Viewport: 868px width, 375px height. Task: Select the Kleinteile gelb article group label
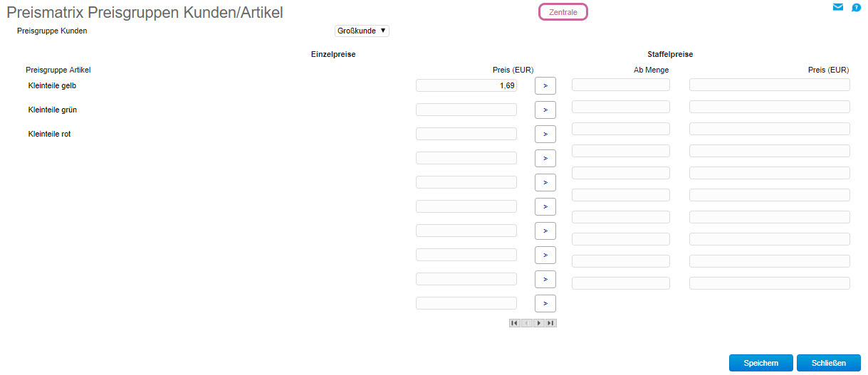[x=52, y=86]
